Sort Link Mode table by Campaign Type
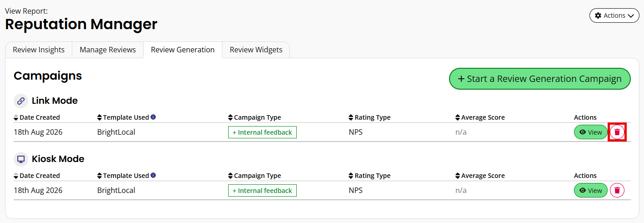The width and height of the screenshot is (644, 223). (255, 117)
